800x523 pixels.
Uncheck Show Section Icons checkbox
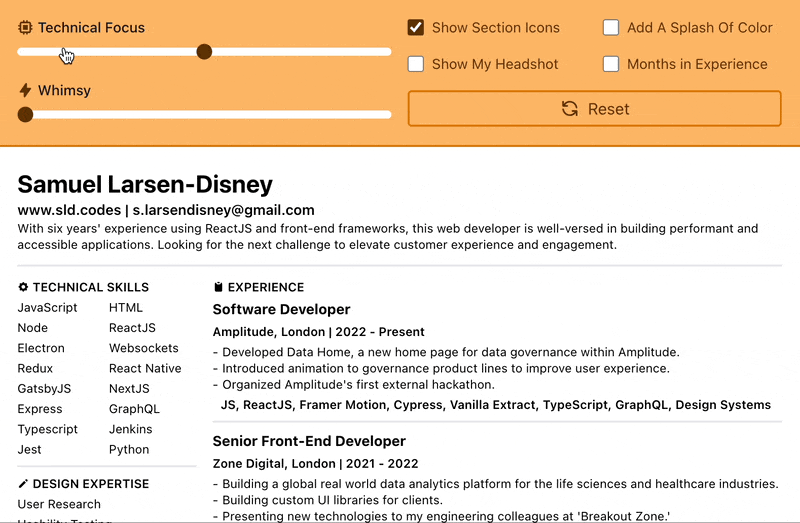point(416,28)
